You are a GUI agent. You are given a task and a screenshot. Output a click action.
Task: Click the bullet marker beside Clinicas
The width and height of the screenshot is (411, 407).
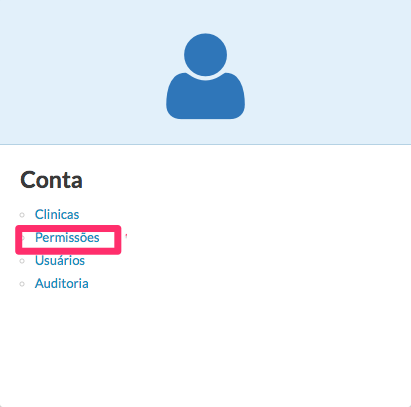coord(22,215)
